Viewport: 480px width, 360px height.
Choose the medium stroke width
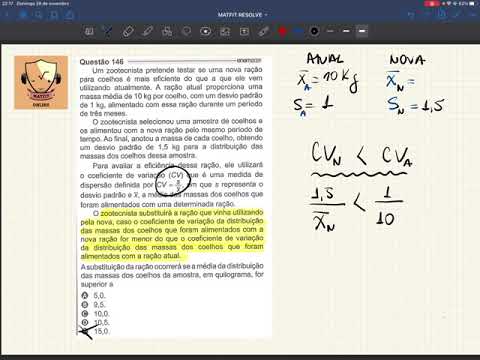pyautogui.click(x=346, y=31)
